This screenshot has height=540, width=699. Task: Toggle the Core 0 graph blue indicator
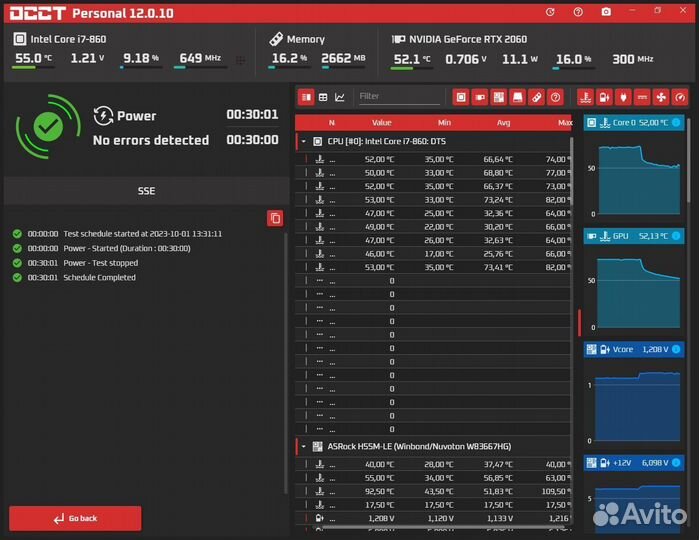coord(676,122)
